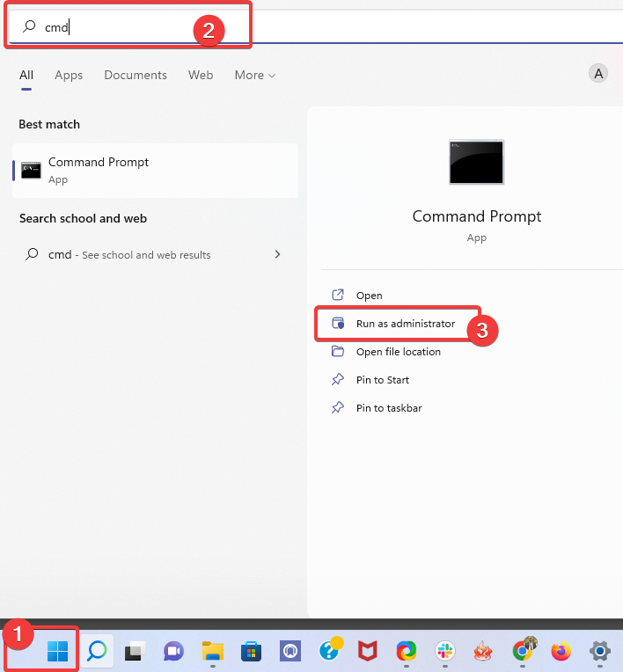
Task: Open Settings gear in taskbar
Action: (600, 652)
